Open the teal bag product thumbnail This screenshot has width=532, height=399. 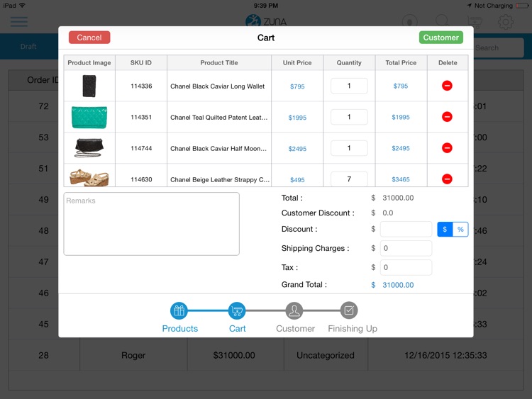point(89,117)
